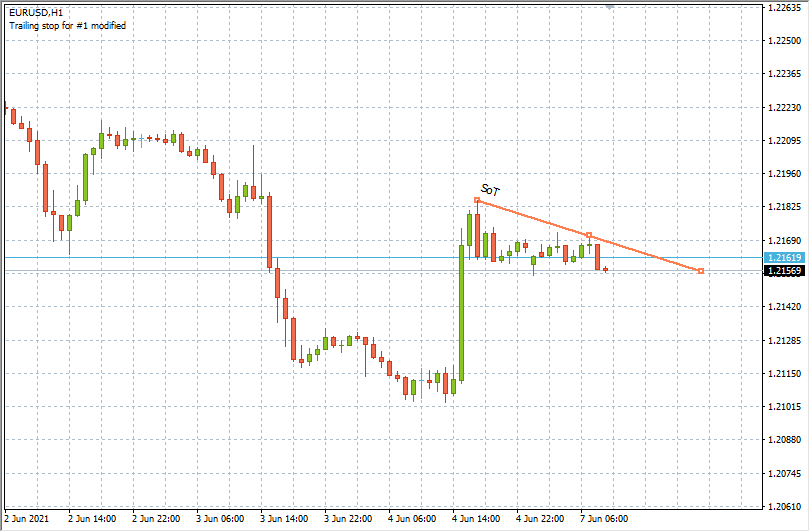This screenshot has width=810, height=532.
Task: Click the 1.21420 price scale value
Action: click(785, 307)
